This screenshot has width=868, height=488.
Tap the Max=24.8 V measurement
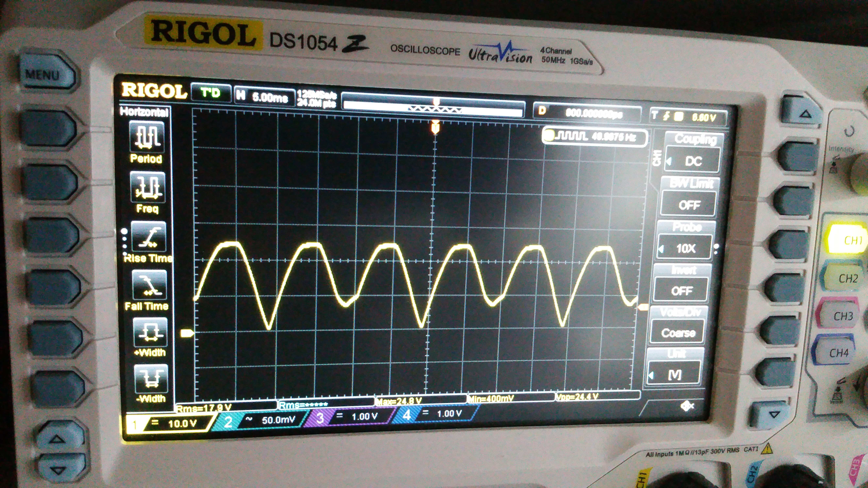coord(399,401)
